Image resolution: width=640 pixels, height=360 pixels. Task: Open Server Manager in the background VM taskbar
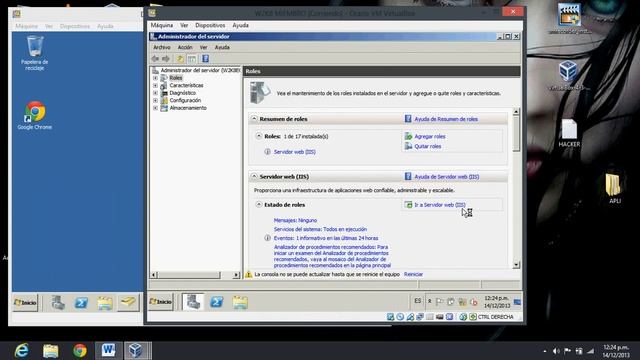coord(58,303)
